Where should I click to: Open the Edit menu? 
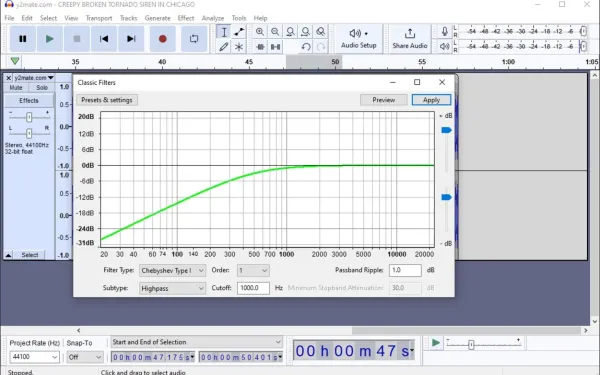[27, 18]
